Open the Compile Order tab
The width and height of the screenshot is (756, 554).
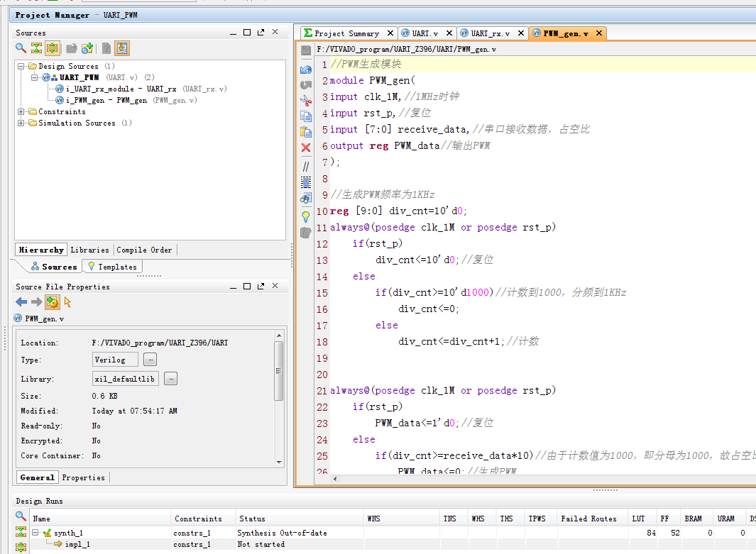(144, 250)
